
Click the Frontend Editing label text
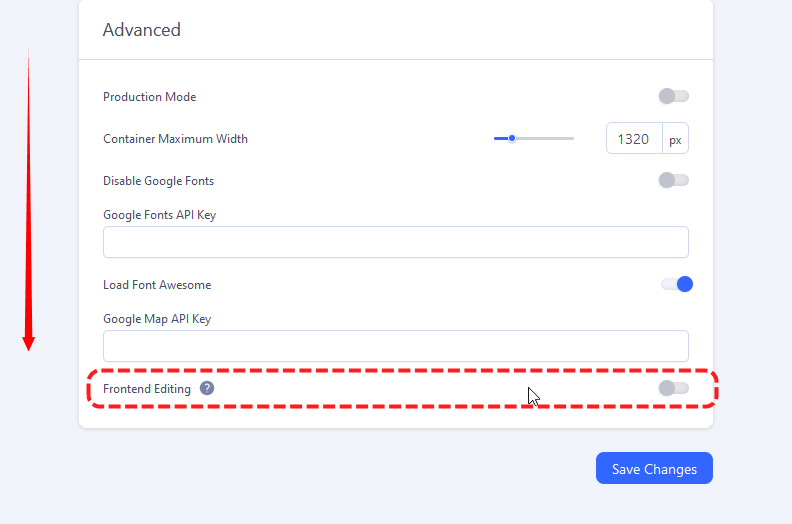(147, 389)
